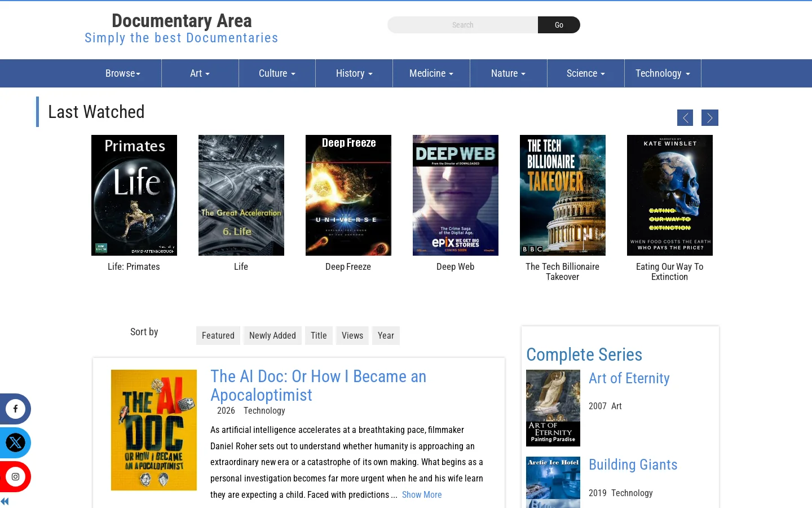Open the Deep Web poster thumbnail
The width and height of the screenshot is (812, 508).
tap(456, 195)
